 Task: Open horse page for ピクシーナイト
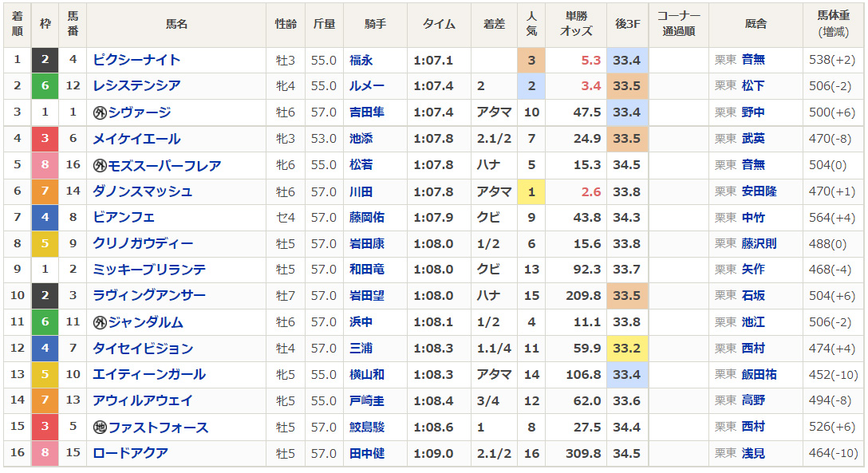[x=136, y=60]
